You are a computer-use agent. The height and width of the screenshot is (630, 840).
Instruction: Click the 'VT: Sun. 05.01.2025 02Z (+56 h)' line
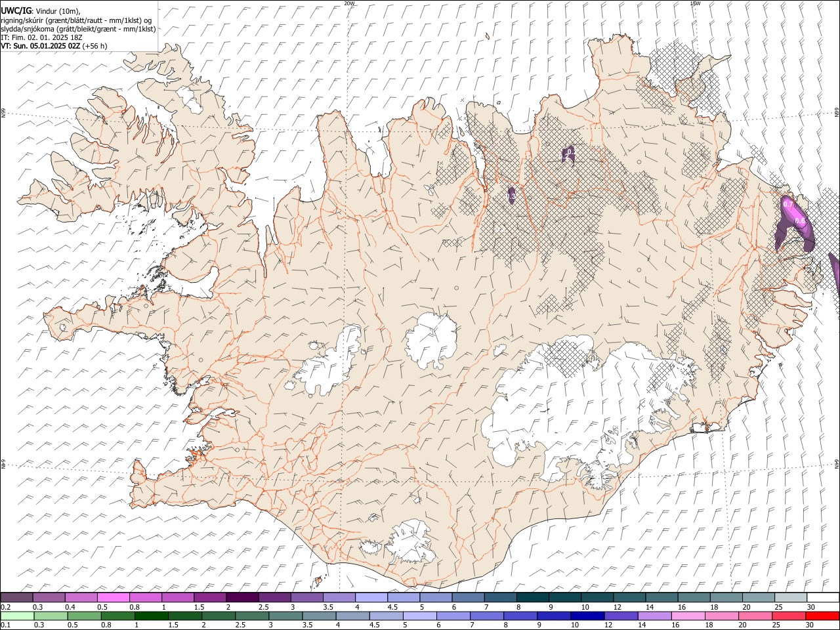pyautogui.click(x=54, y=46)
